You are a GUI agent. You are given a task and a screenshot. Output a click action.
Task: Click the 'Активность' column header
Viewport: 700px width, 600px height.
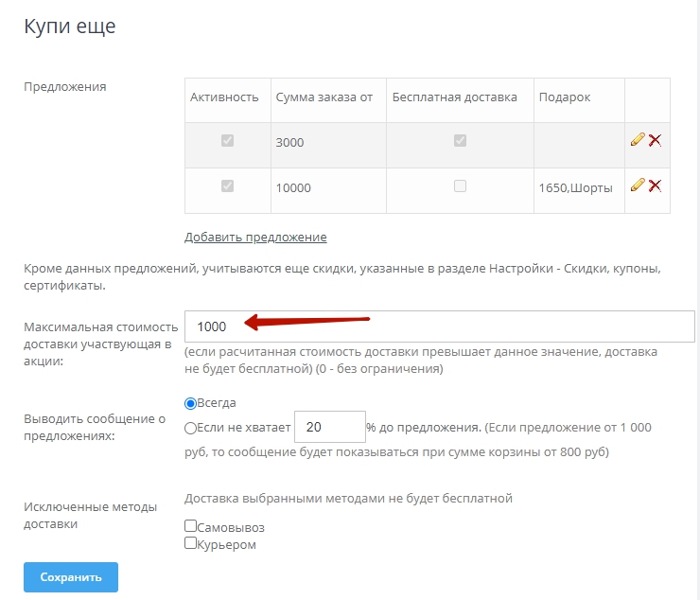point(224,97)
